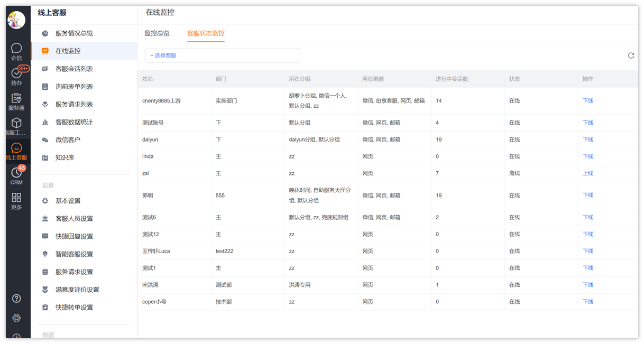Open 服务情况总览 menu item

pos(84,33)
